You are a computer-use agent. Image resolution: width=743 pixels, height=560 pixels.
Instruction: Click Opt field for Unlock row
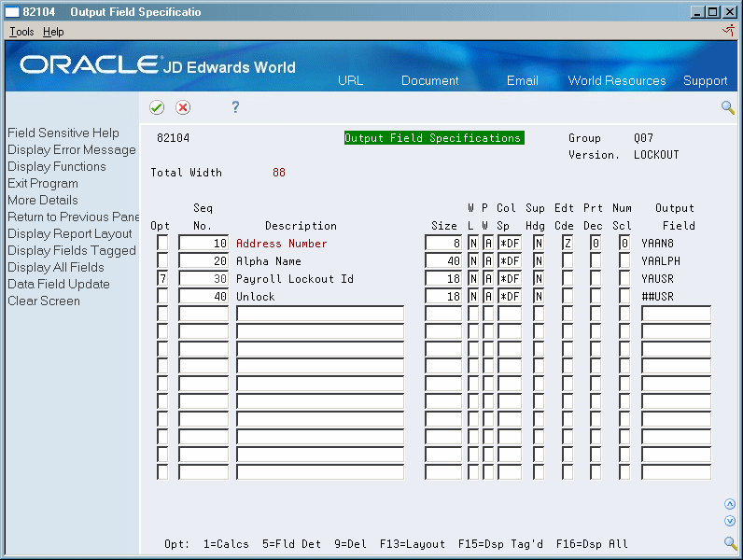(x=162, y=296)
